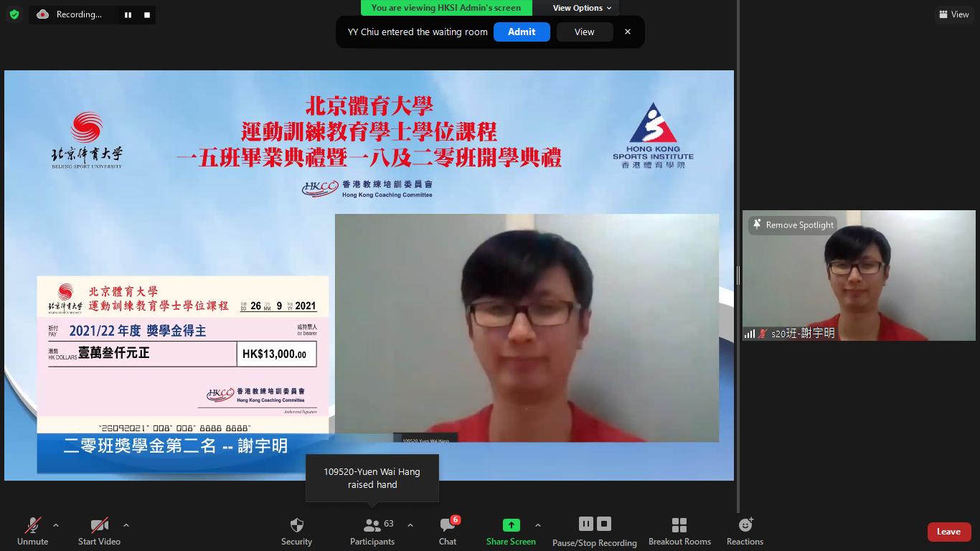Click the Recording... indicator label

click(79, 14)
